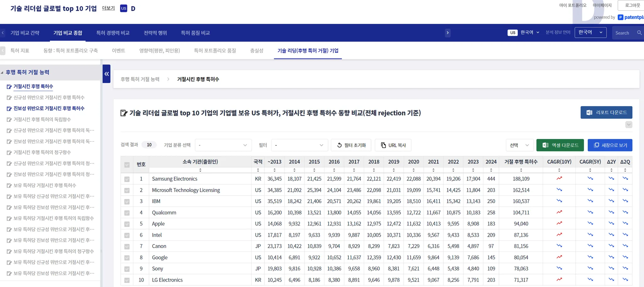Toggle the checkbox for Qualcomm row
The image size is (644, 287).
[x=127, y=213]
